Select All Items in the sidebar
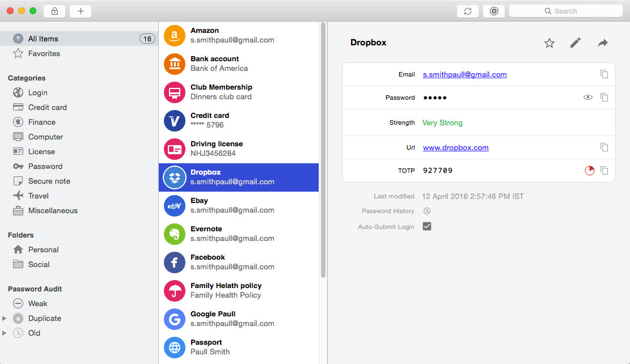This screenshot has width=630, height=364. tap(79, 39)
